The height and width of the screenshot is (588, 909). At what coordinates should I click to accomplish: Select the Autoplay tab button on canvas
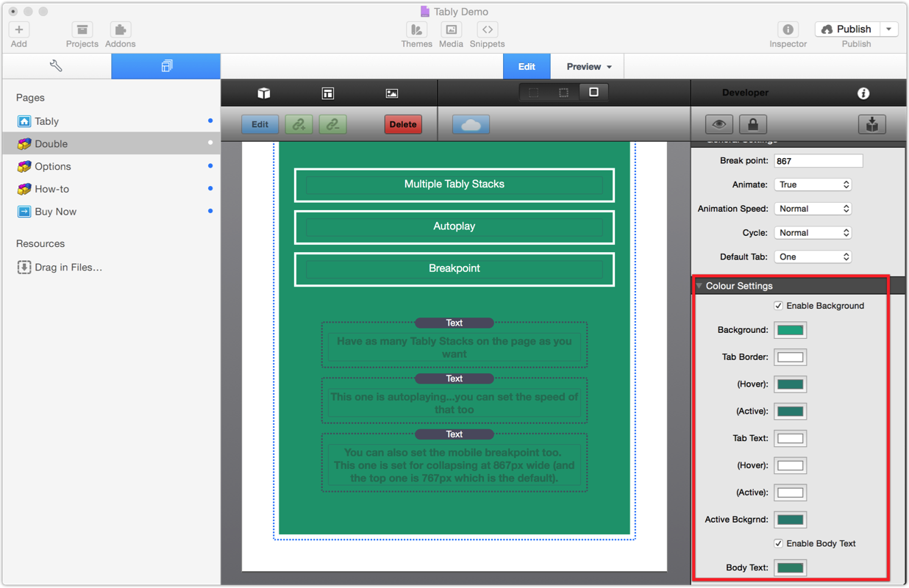point(454,226)
